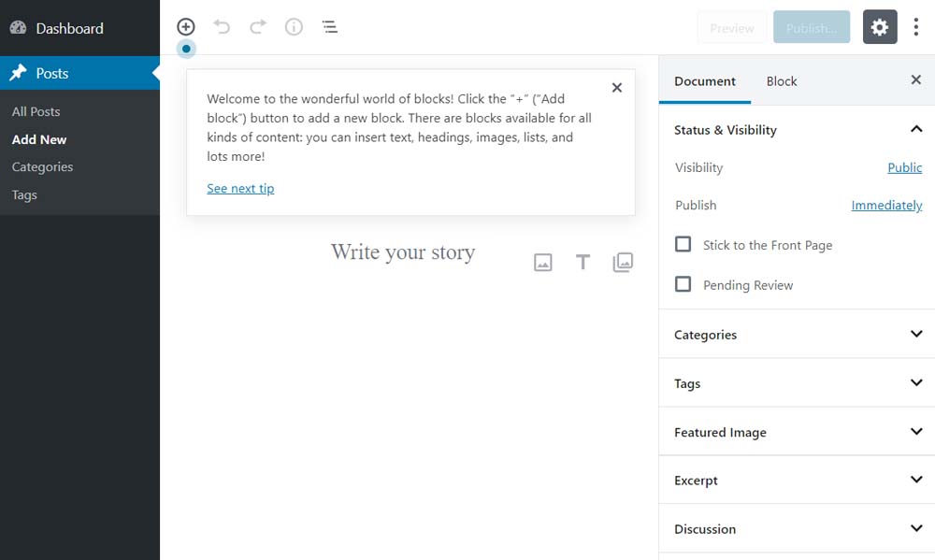Image resolution: width=935 pixels, height=560 pixels.
Task: Insert a gallery block via gallery icon
Action: (623, 263)
